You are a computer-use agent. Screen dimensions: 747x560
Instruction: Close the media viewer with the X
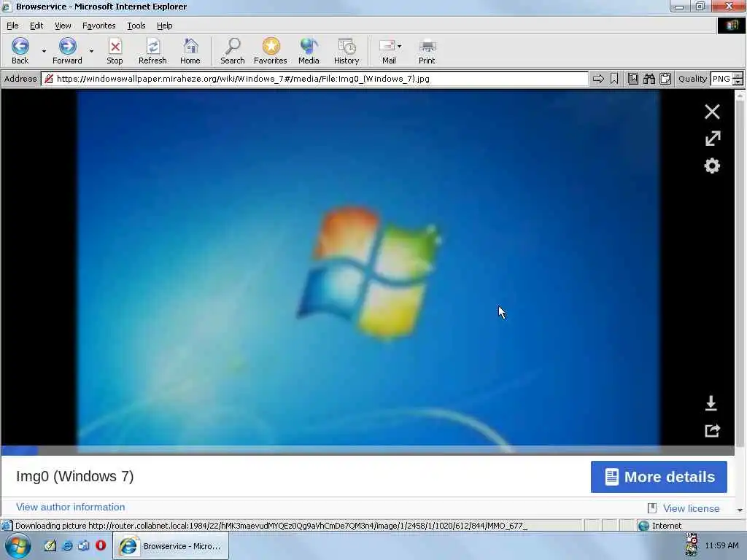point(712,112)
